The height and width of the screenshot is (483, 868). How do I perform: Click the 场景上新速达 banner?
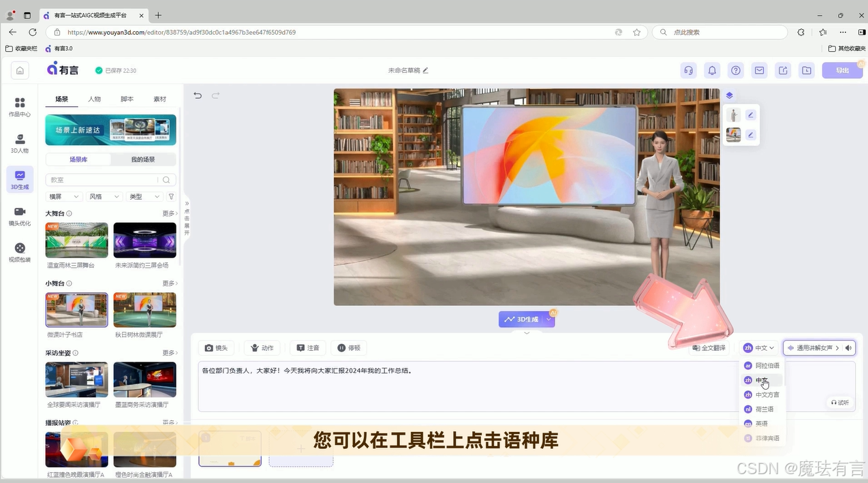111,129
